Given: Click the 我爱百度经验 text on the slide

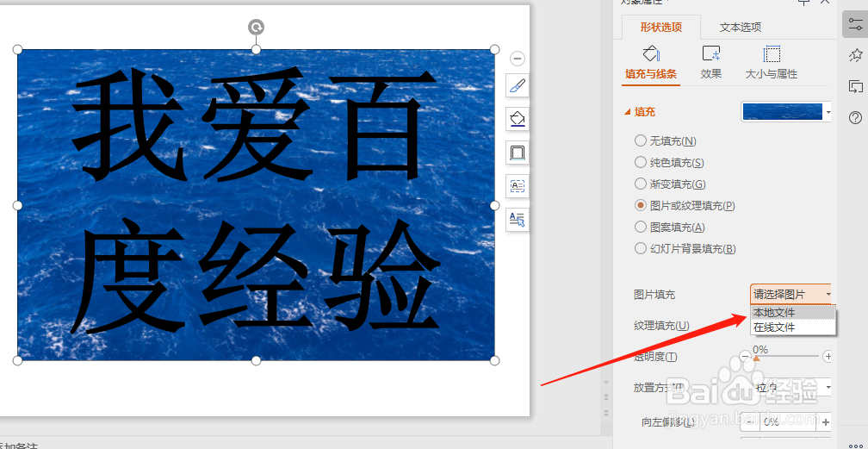Looking at the screenshot, I should tap(256, 203).
